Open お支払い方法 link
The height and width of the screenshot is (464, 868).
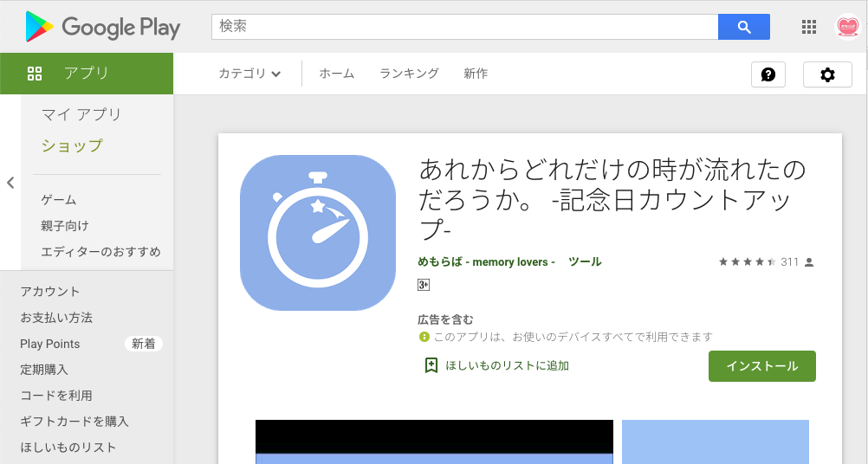(56, 318)
